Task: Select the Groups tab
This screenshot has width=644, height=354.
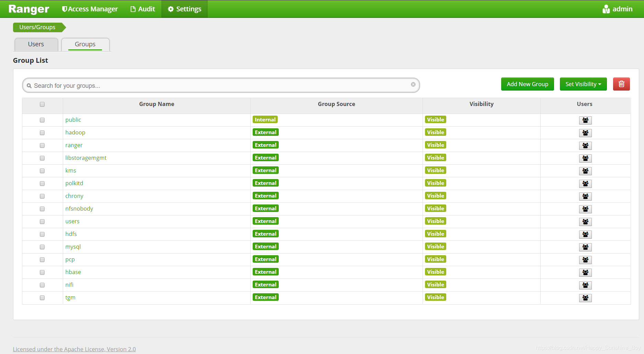Action: coord(85,44)
